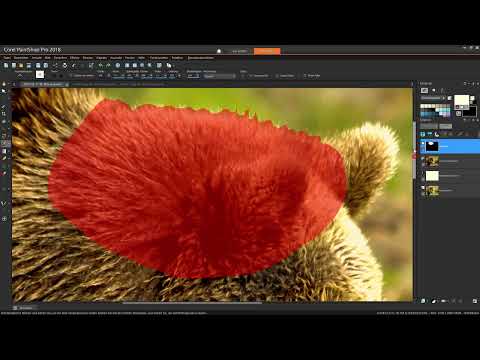
Task: Toggle the first checkbox in tool options bar
Action: 71,76
